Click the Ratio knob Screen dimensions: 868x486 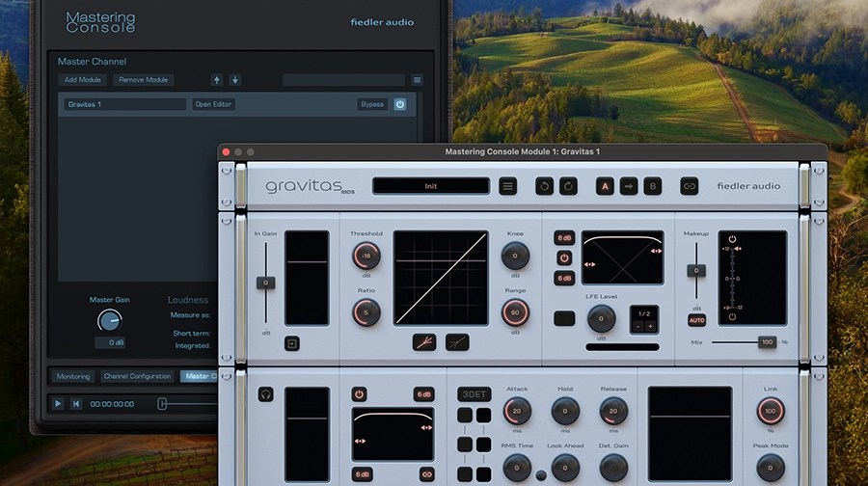tap(366, 312)
